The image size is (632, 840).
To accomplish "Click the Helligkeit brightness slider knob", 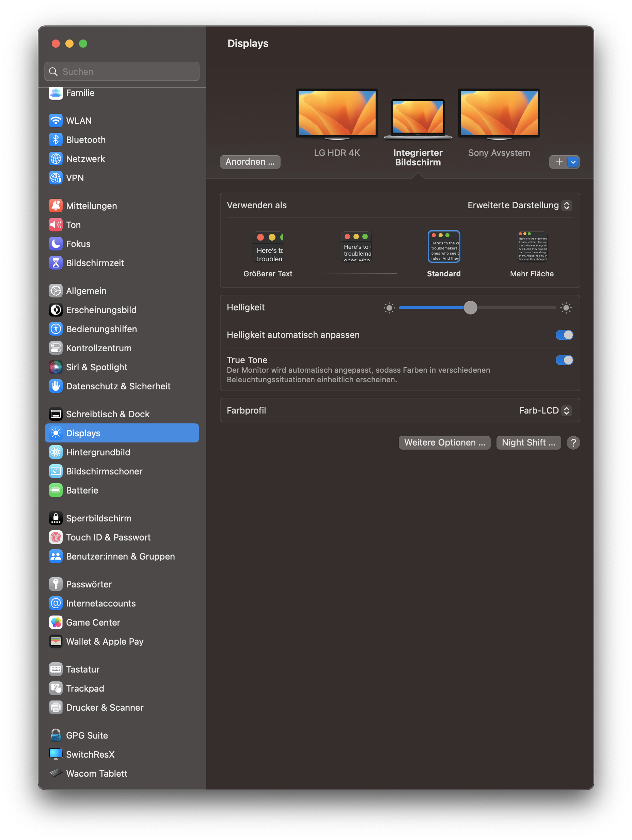I will (471, 308).
